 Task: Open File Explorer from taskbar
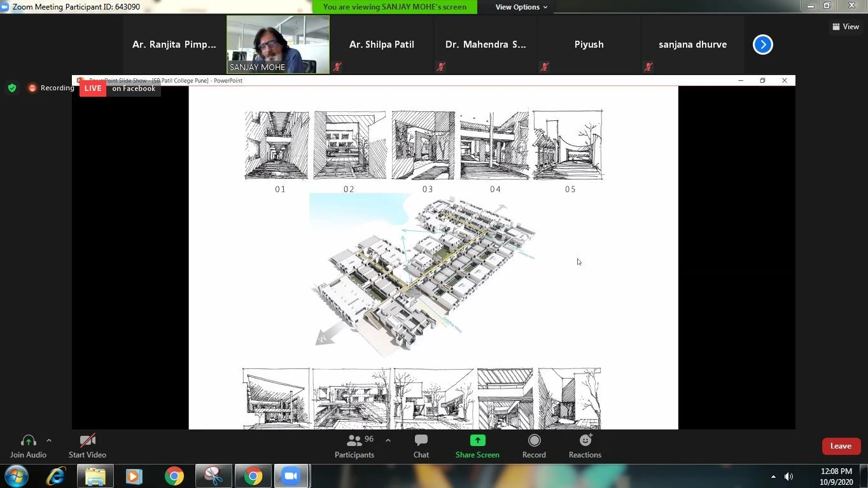pos(95,476)
